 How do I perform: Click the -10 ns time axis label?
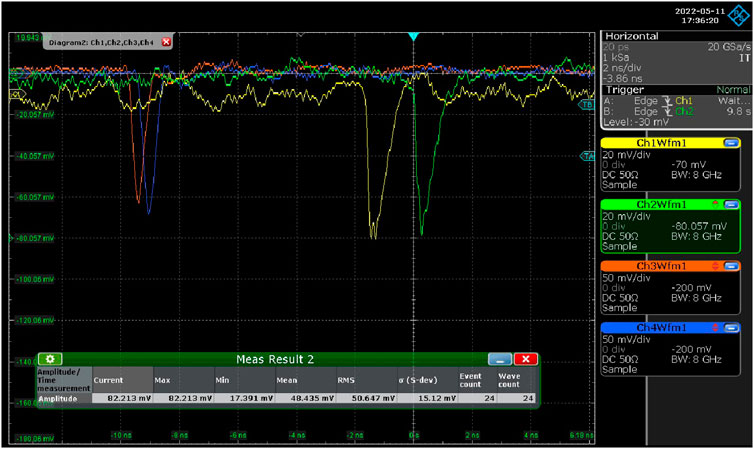coord(121,435)
